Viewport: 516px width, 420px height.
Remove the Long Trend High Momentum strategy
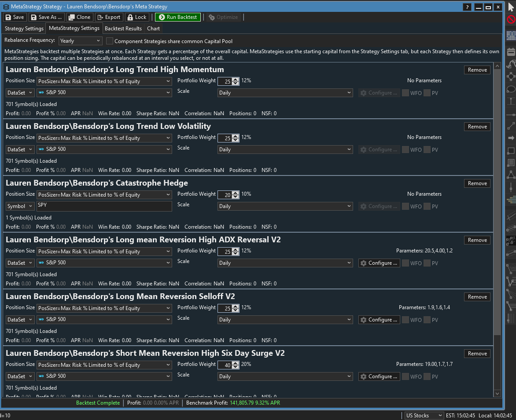(477, 69)
